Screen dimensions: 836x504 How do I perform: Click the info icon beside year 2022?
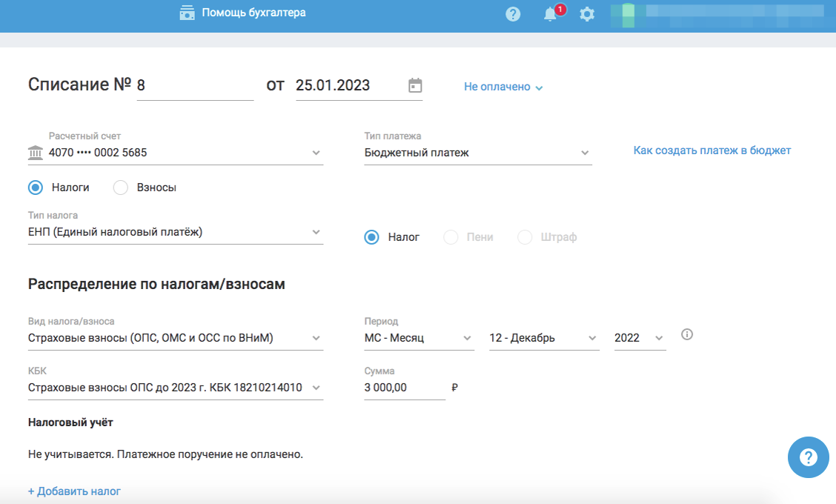tap(686, 335)
